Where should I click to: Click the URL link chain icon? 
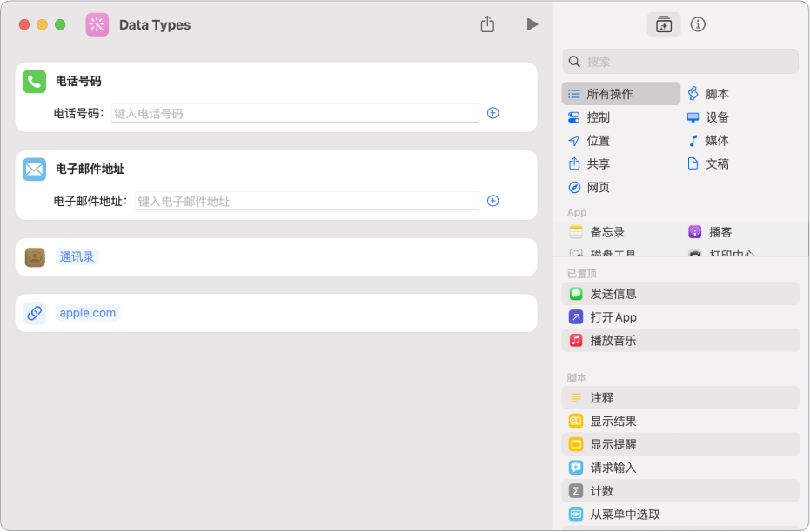coord(35,313)
